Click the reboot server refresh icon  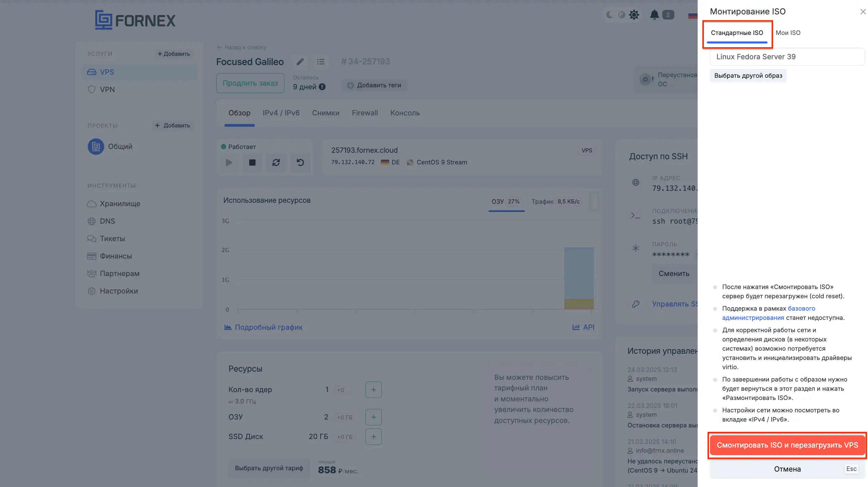tap(276, 162)
